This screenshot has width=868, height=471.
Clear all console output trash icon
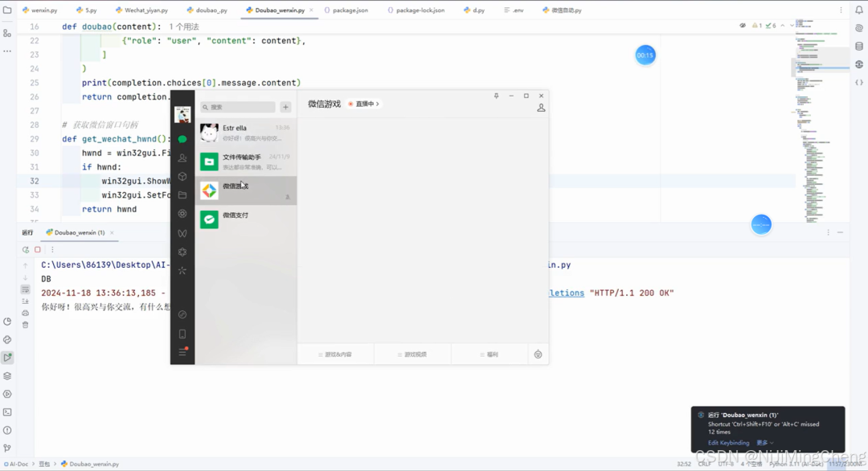26,325
